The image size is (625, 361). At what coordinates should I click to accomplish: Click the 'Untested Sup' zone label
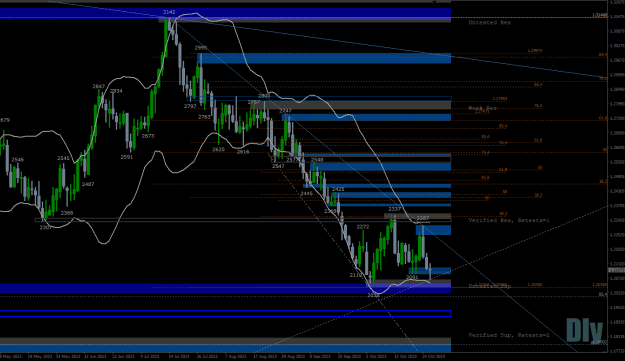(489, 286)
